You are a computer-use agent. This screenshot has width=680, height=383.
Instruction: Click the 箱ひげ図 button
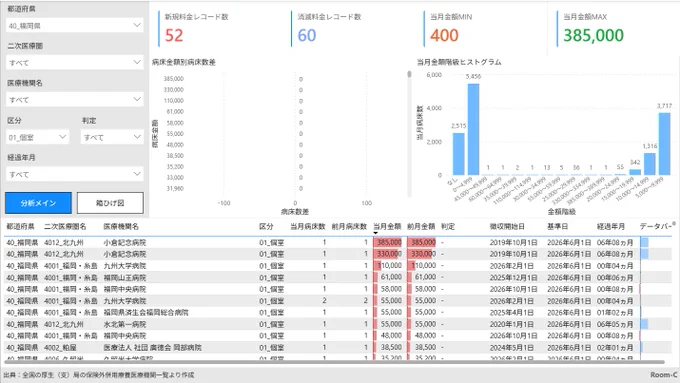pyautogui.click(x=110, y=203)
